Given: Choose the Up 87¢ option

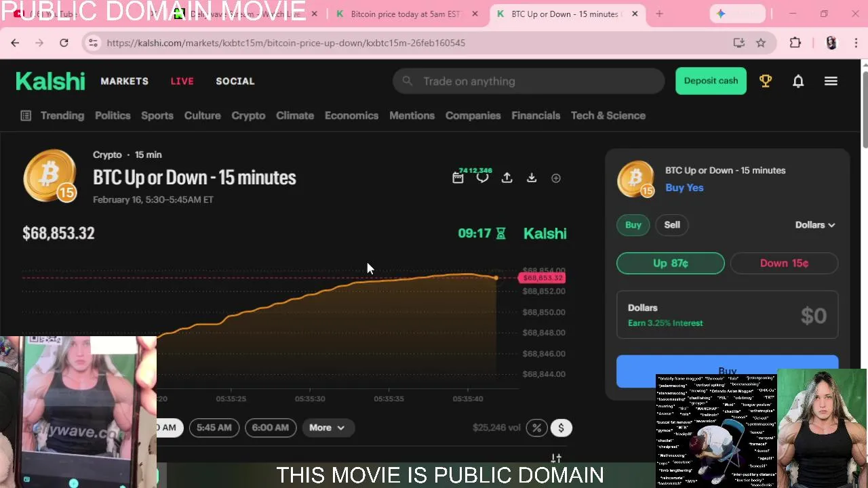Looking at the screenshot, I should click(671, 263).
